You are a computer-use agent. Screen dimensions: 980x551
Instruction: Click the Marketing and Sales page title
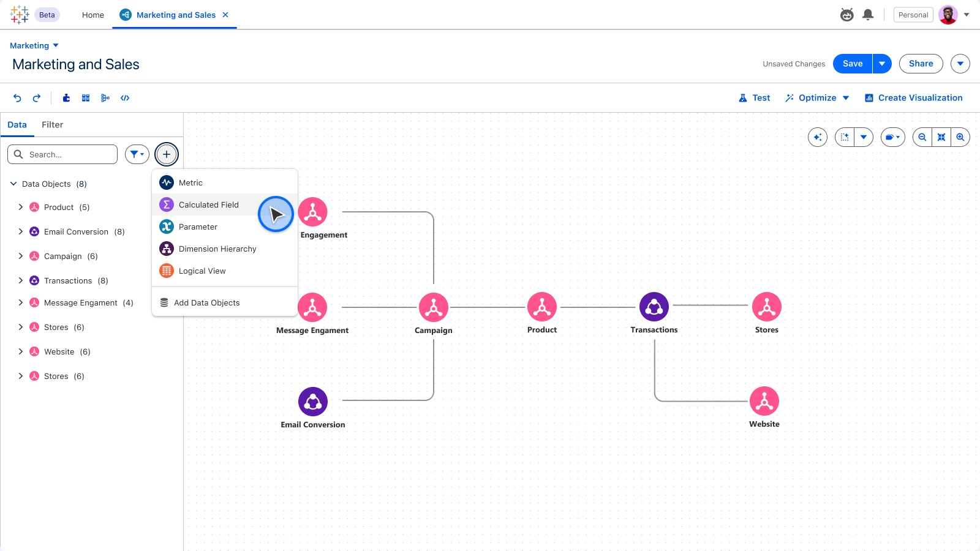tap(76, 64)
